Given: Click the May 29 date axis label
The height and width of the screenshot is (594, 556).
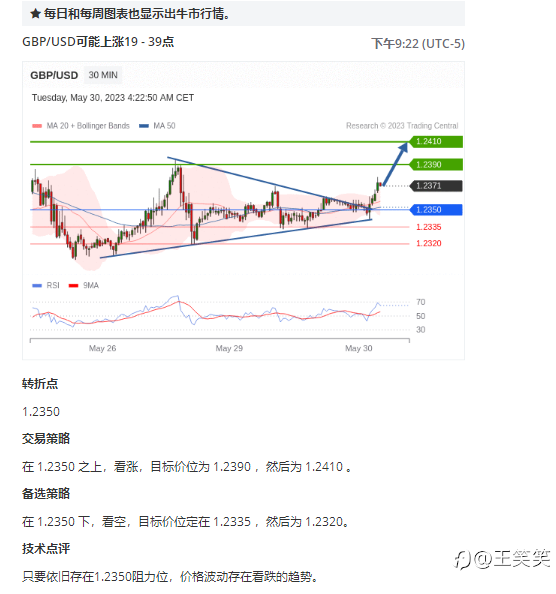Looking at the screenshot, I should click(x=229, y=348).
